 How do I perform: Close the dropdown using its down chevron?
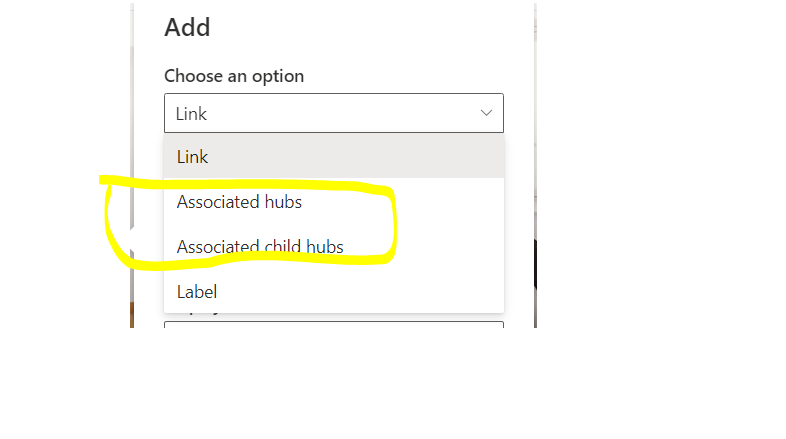point(486,113)
